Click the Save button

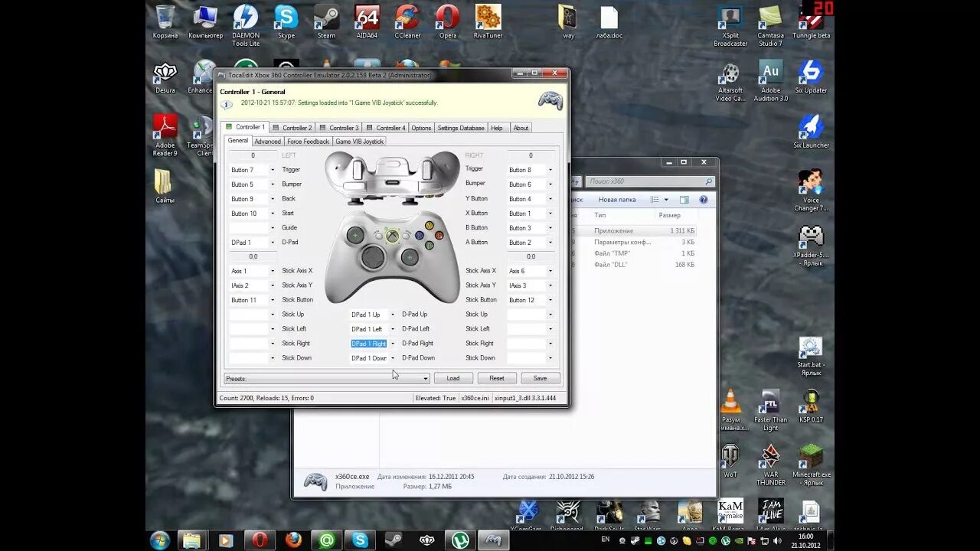[541, 378]
